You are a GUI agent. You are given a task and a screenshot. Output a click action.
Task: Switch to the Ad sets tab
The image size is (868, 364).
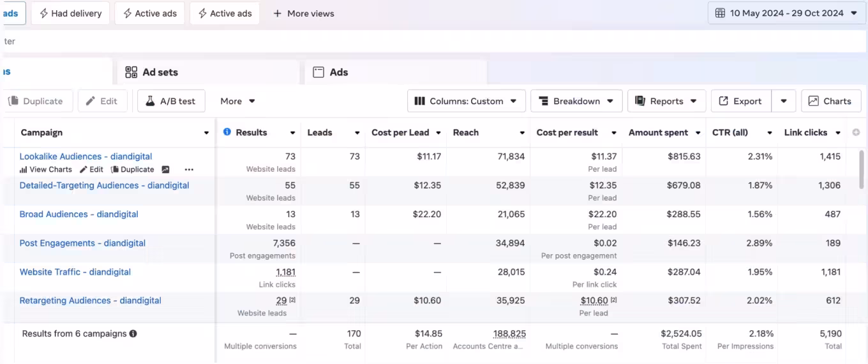pyautogui.click(x=208, y=72)
